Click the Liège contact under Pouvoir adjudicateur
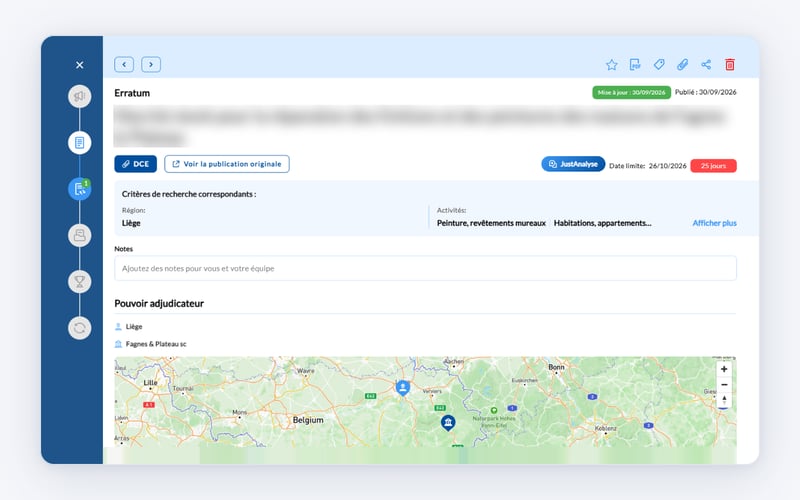 coord(134,327)
